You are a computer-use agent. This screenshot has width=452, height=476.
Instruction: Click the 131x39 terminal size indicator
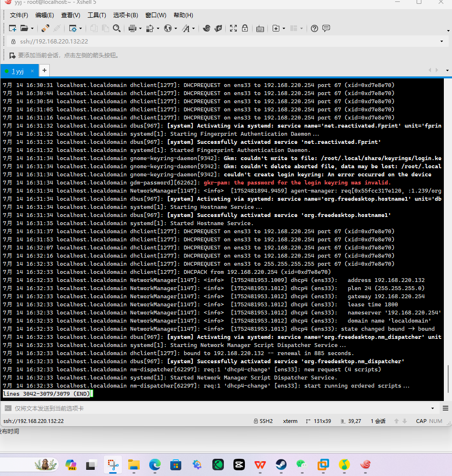319,421
